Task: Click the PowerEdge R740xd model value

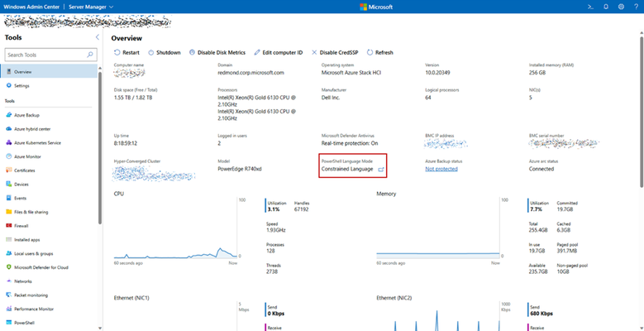Action: pos(239,169)
